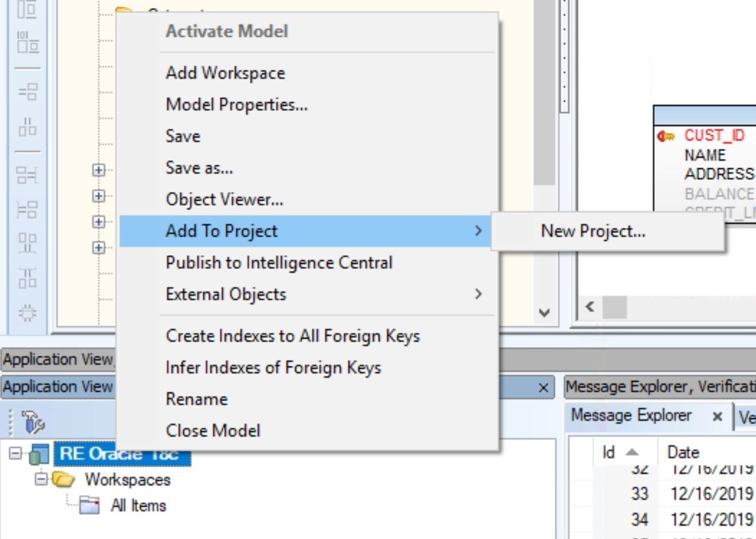Screen dimensions: 756x539
Task: Click the NAME attribute in the entity
Action: tap(705, 155)
